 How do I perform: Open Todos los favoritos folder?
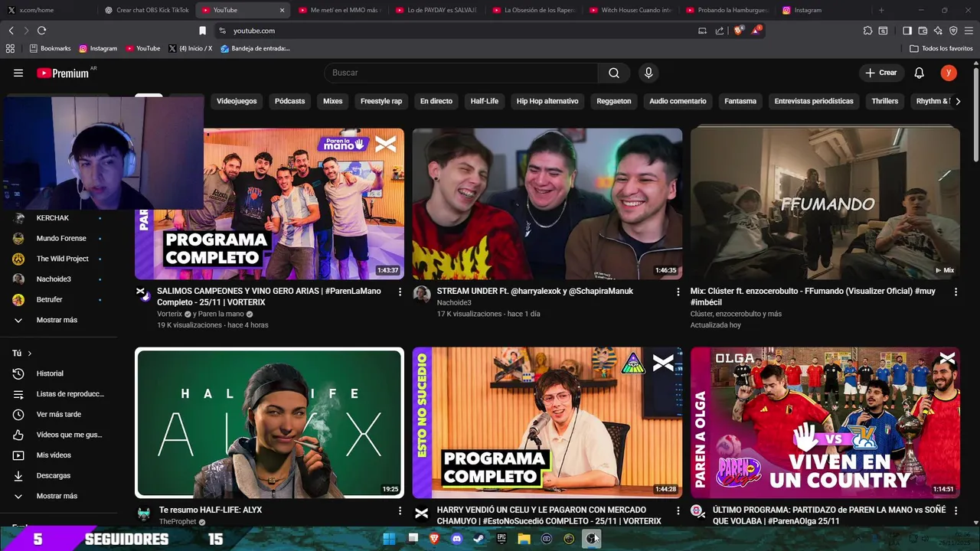(941, 48)
